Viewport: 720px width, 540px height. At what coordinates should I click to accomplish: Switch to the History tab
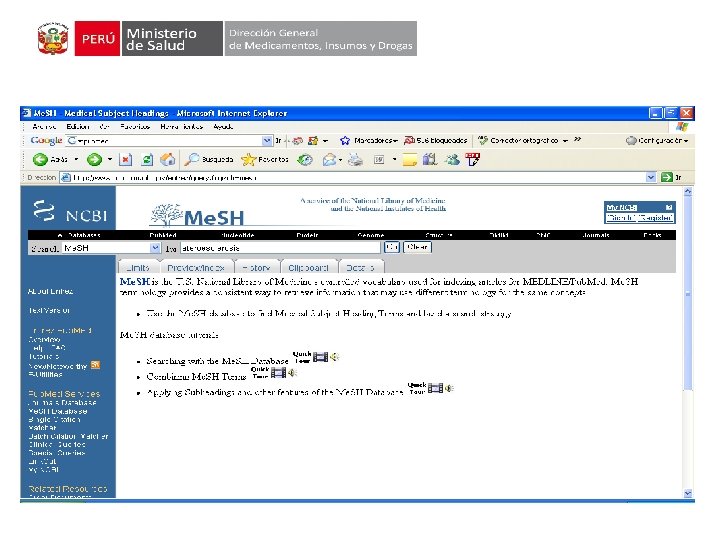pos(256,267)
